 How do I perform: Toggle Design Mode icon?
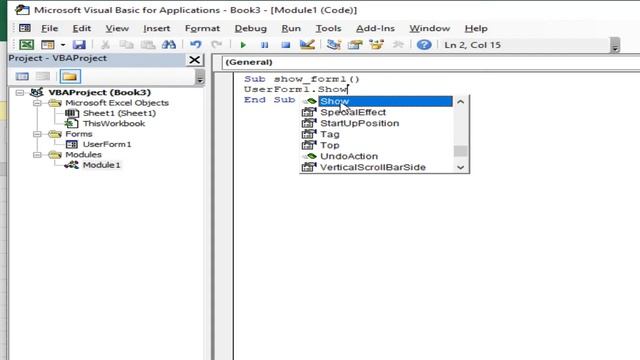307,44
